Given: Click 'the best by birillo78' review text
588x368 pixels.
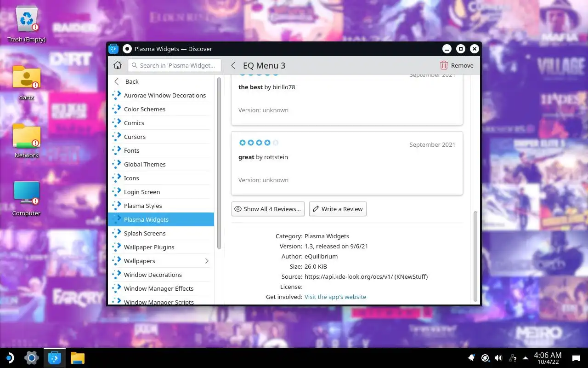Looking at the screenshot, I should click(267, 87).
